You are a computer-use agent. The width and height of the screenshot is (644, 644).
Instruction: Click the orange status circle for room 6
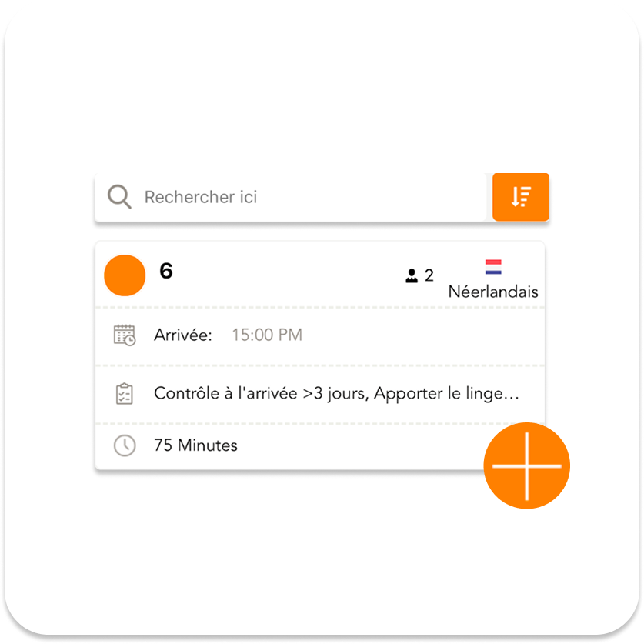[x=125, y=275]
